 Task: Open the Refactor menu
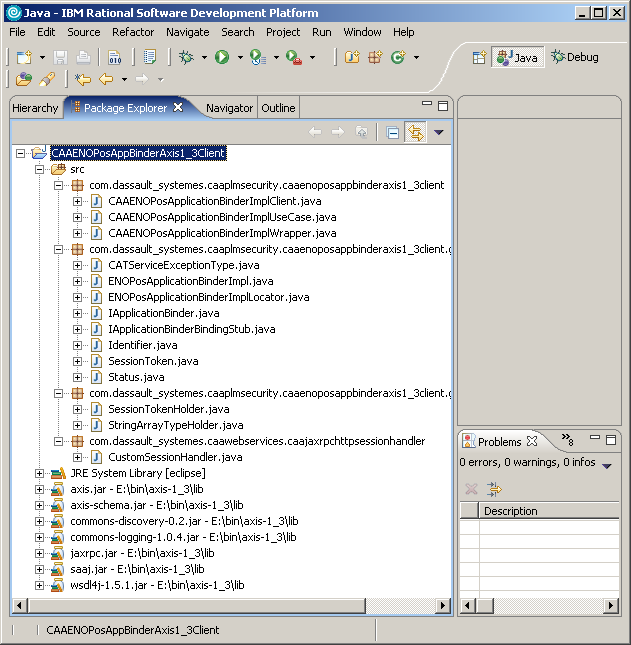click(x=133, y=32)
